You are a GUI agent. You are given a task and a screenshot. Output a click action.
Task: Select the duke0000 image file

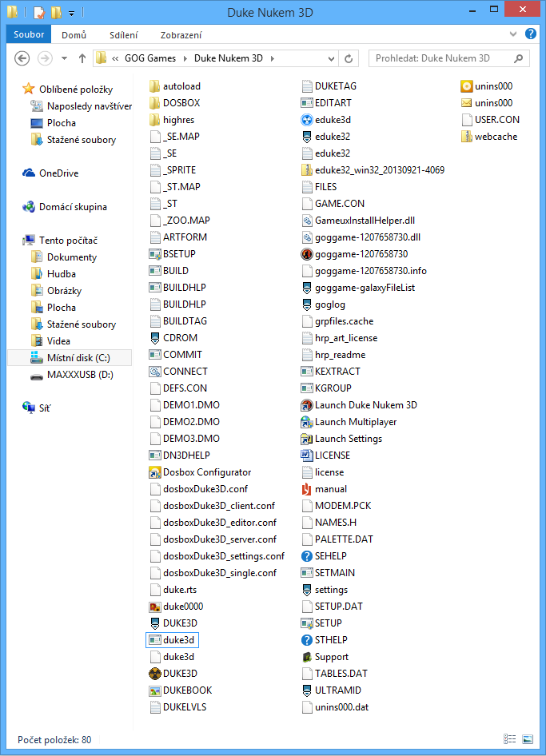(x=177, y=607)
